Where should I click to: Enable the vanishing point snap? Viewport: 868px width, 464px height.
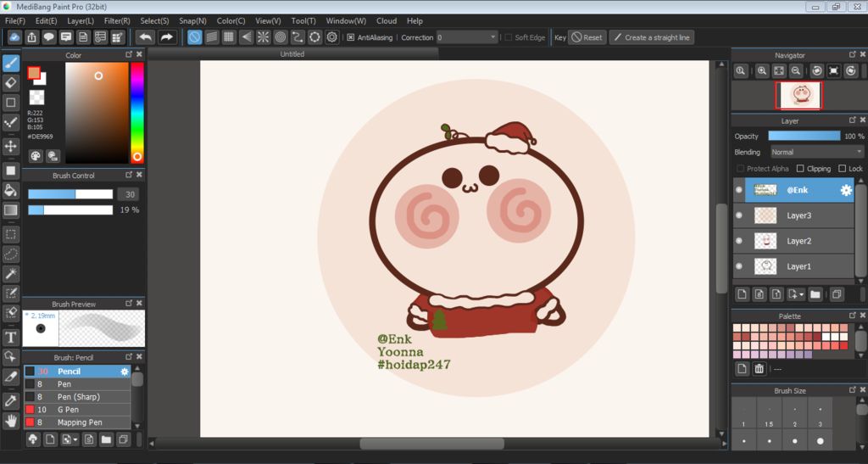(246, 37)
